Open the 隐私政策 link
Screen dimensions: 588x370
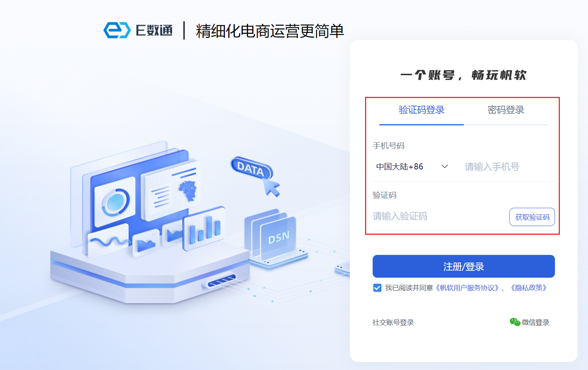[x=529, y=288]
